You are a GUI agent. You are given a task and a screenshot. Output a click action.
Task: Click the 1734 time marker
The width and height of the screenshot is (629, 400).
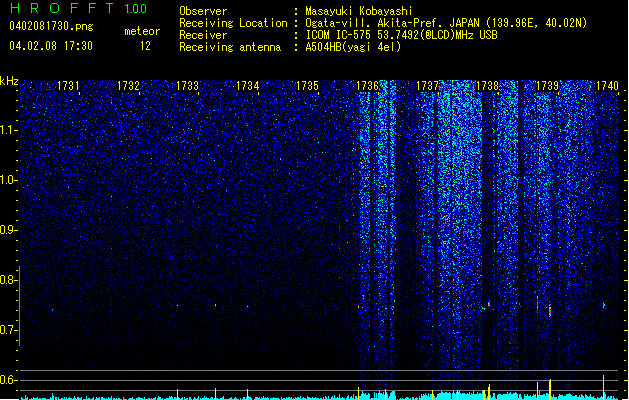click(x=248, y=86)
